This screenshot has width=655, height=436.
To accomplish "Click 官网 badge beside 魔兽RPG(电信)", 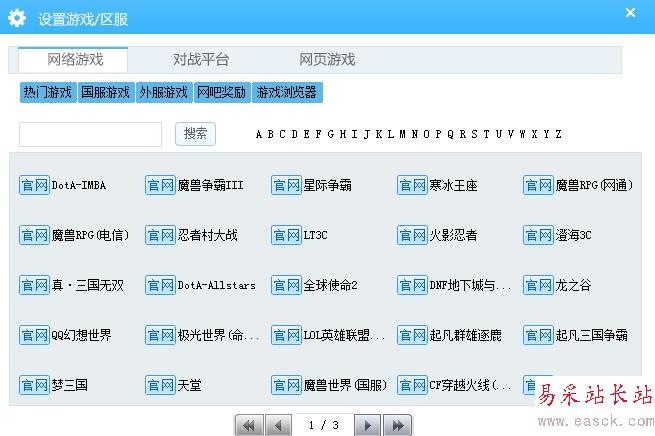I will point(34,235).
